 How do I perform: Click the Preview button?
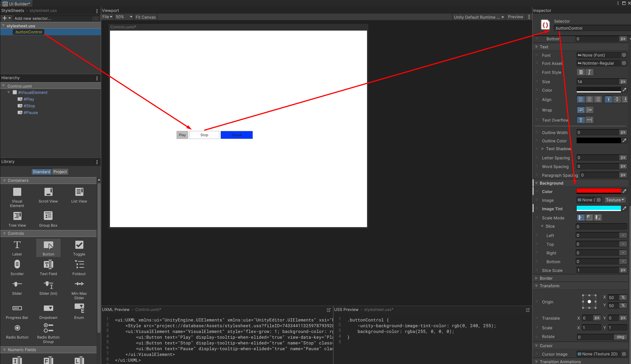(x=515, y=17)
